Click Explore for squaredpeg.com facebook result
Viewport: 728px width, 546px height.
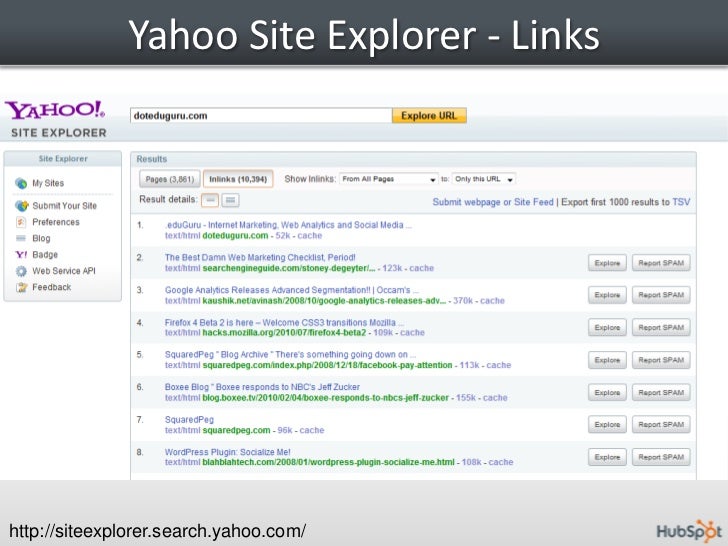pos(607,360)
